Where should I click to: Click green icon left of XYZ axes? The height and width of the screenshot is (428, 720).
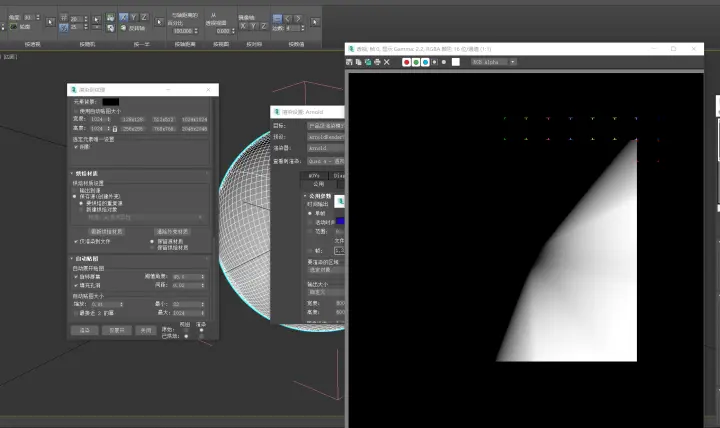click(110, 17)
